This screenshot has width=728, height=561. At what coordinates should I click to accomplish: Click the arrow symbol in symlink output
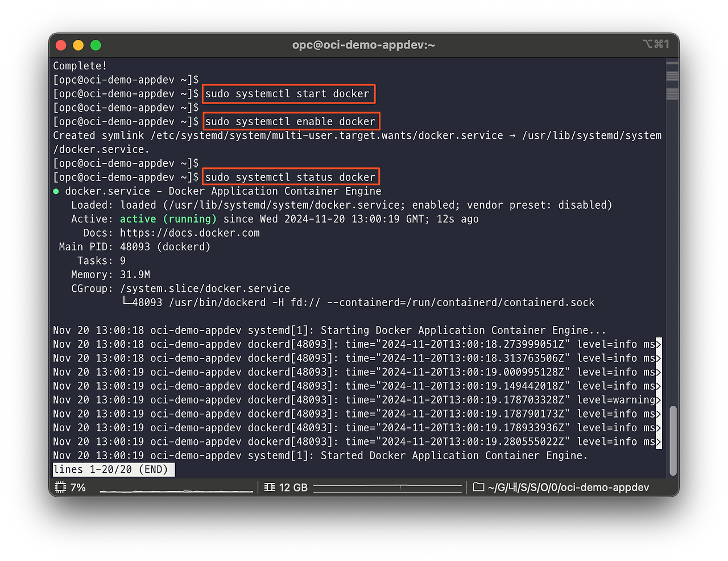(x=512, y=136)
